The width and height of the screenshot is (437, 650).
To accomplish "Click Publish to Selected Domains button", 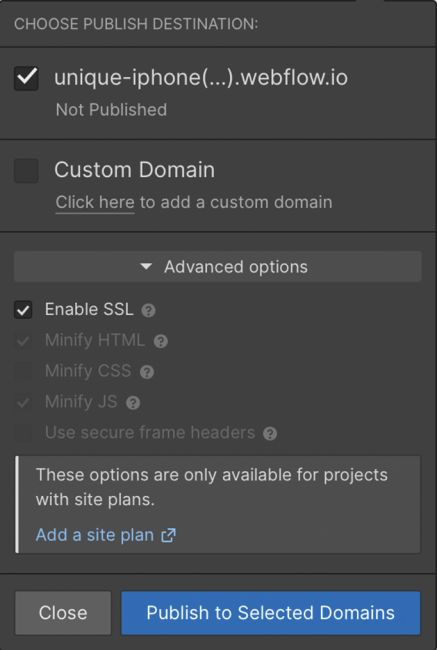I will 270,613.
